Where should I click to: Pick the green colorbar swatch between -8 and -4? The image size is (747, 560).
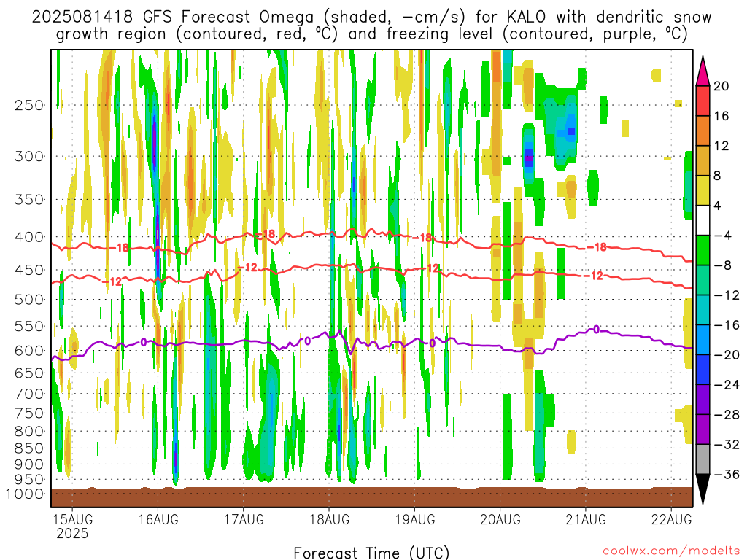coord(703,251)
